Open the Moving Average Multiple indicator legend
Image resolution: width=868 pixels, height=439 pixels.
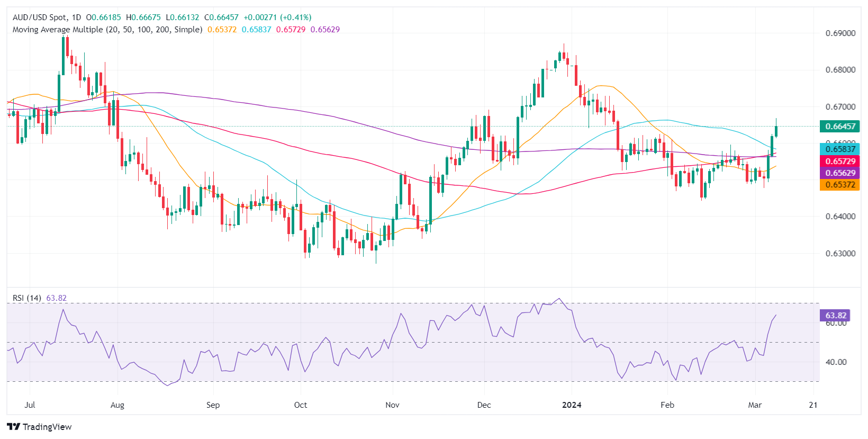(107, 30)
